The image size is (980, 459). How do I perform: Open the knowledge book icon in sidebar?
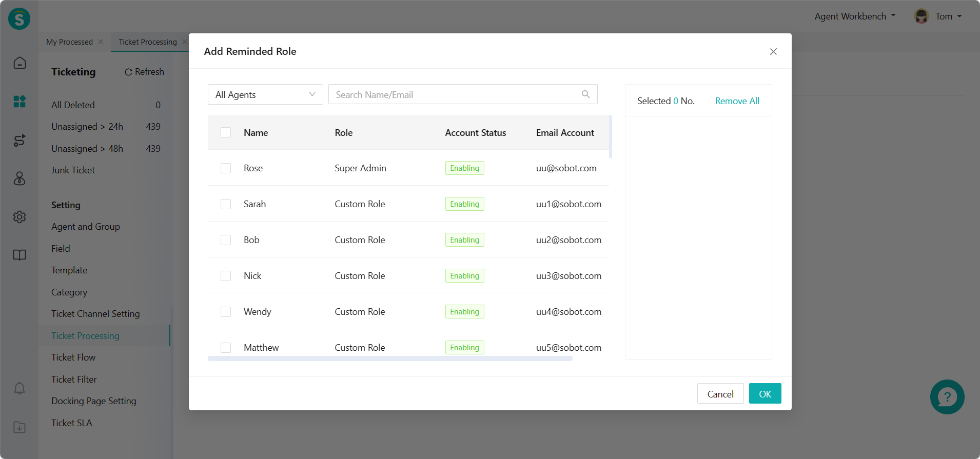(x=19, y=255)
